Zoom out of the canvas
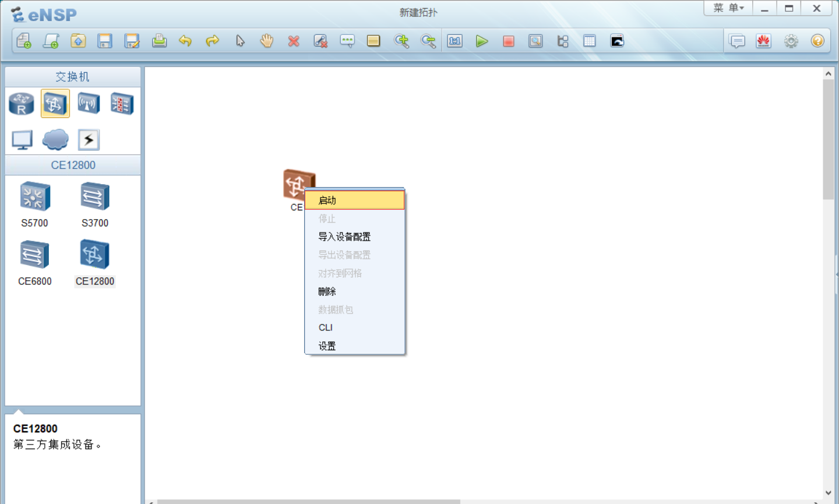Screen dimensions: 839x504 [x=428, y=41]
